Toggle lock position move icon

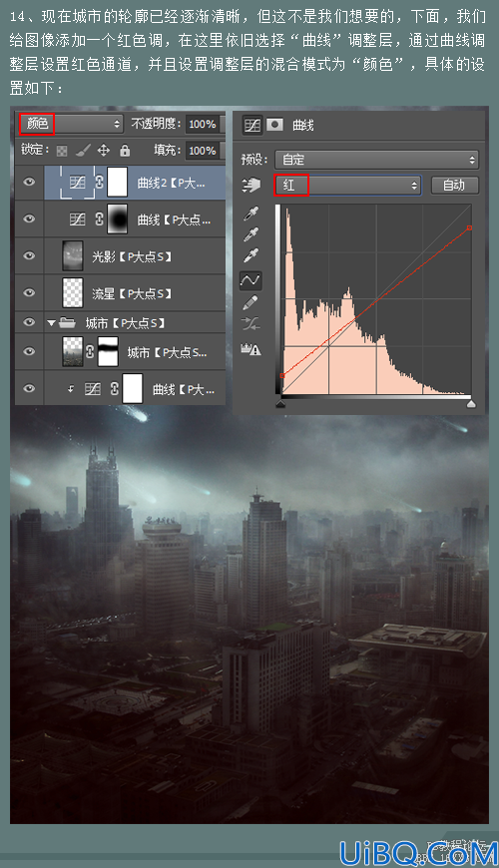(104, 151)
